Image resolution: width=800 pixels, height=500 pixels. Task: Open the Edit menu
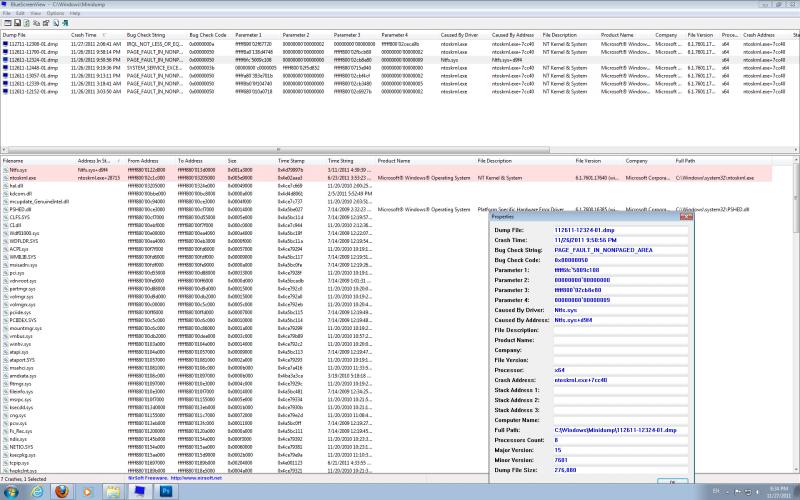(x=20, y=13)
